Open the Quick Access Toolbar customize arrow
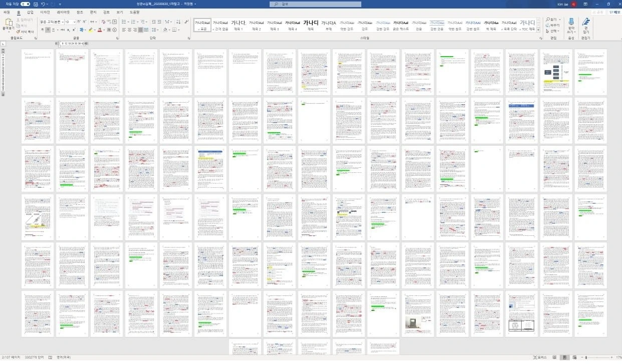This screenshot has width=622, height=364. tap(60, 4)
